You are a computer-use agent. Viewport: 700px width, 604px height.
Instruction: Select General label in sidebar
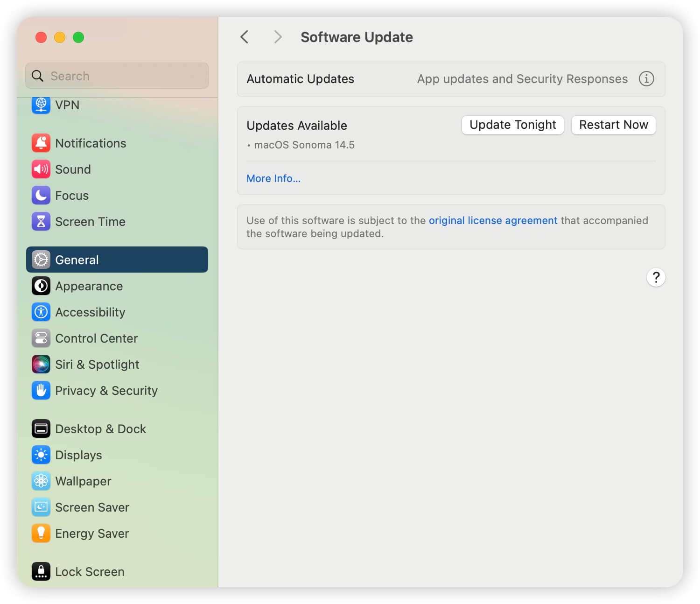[77, 260]
